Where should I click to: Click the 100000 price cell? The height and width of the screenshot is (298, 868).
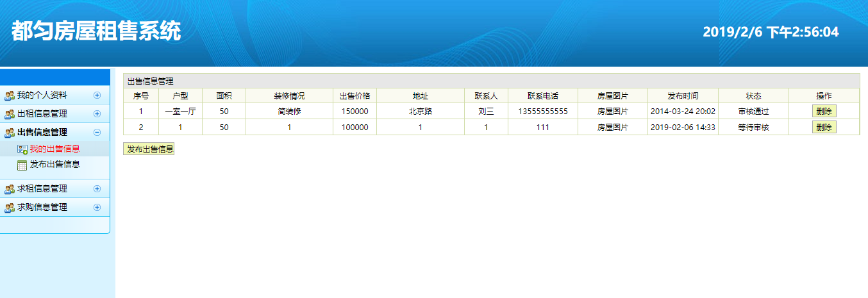coord(355,128)
